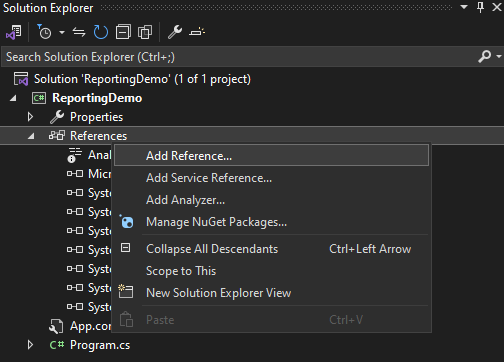This screenshot has width=504, height=362.
Task: Collapse the ReportingDemo project node
Action: point(13,98)
